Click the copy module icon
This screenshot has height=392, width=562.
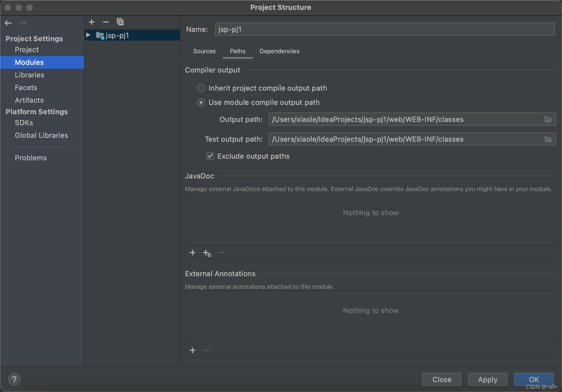[120, 22]
